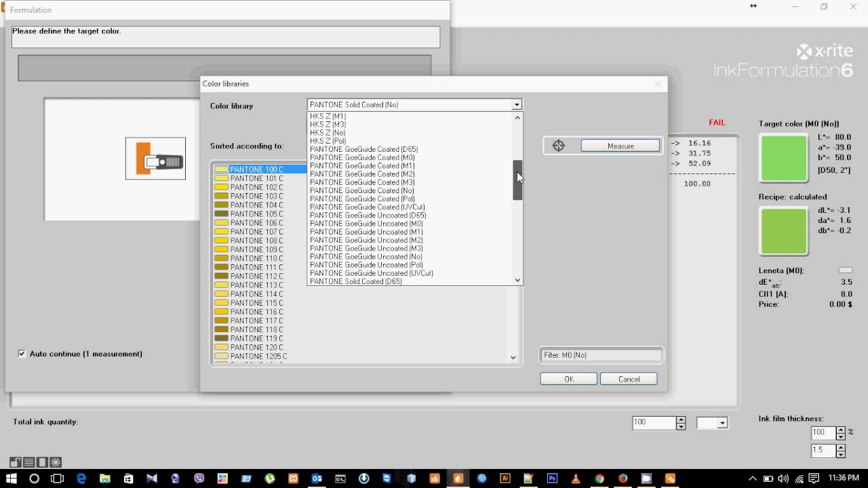Viewport: 868px width, 488px height.
Task: Click color list scroll down arrow
Action: [513, 357]
